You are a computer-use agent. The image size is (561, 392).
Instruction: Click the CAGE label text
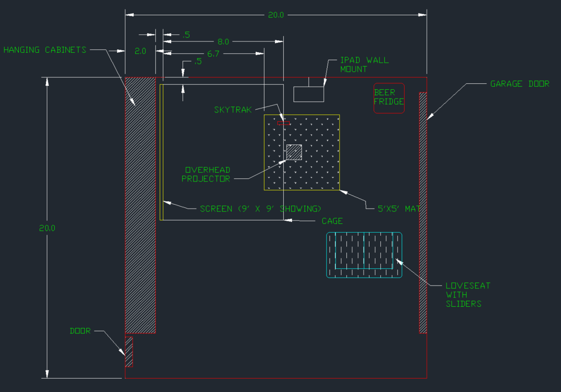coord(332,221)
